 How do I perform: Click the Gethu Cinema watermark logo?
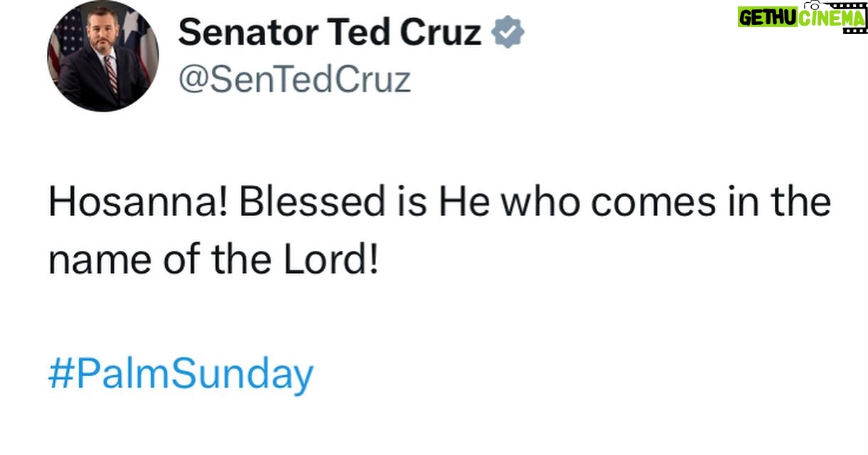(800, 17)
